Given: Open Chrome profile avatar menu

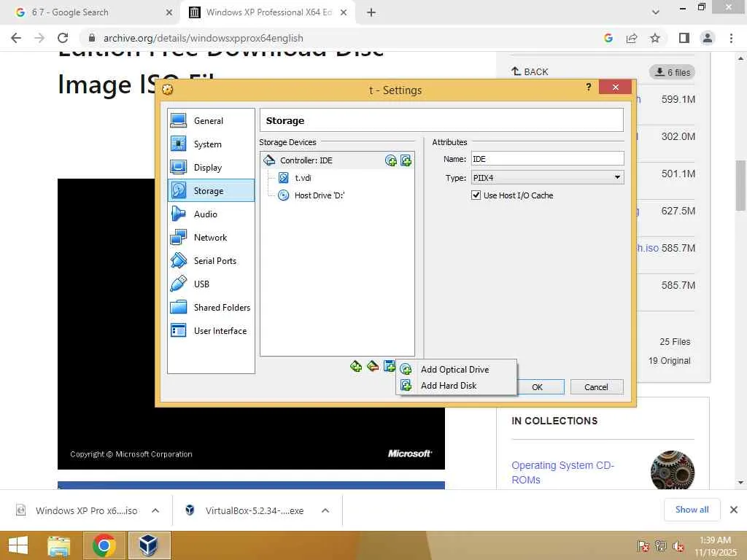Looking at the screenshot, I should coord(708,38).
